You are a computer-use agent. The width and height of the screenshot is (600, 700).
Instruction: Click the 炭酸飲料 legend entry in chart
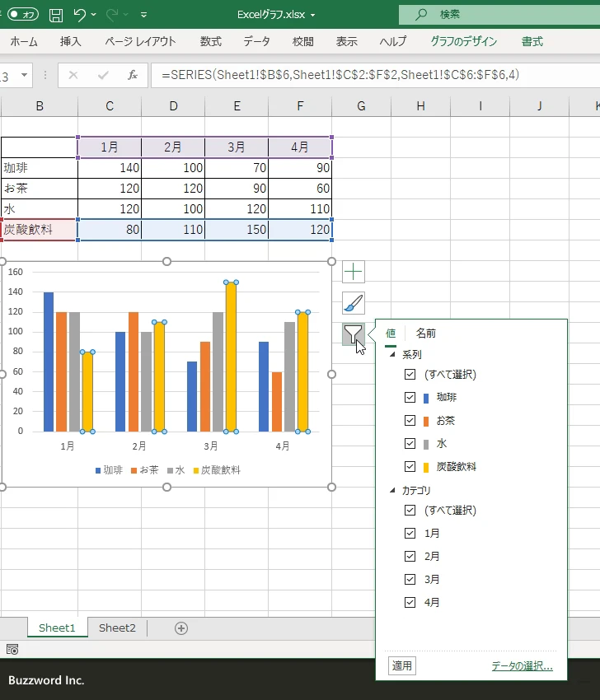click(217, 470)
